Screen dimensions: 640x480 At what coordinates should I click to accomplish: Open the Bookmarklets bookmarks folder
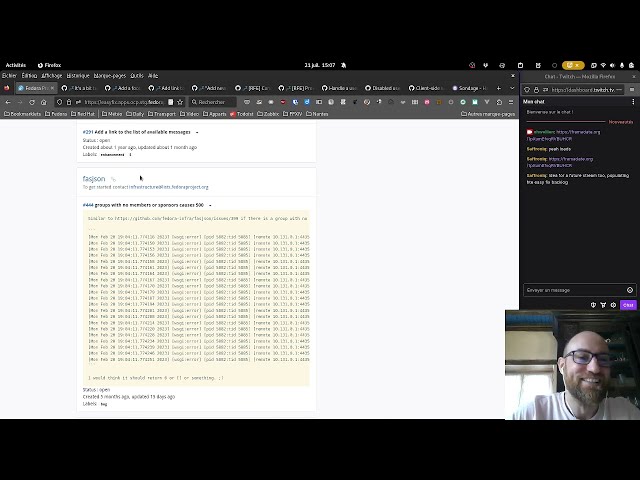tap(22, 114)
